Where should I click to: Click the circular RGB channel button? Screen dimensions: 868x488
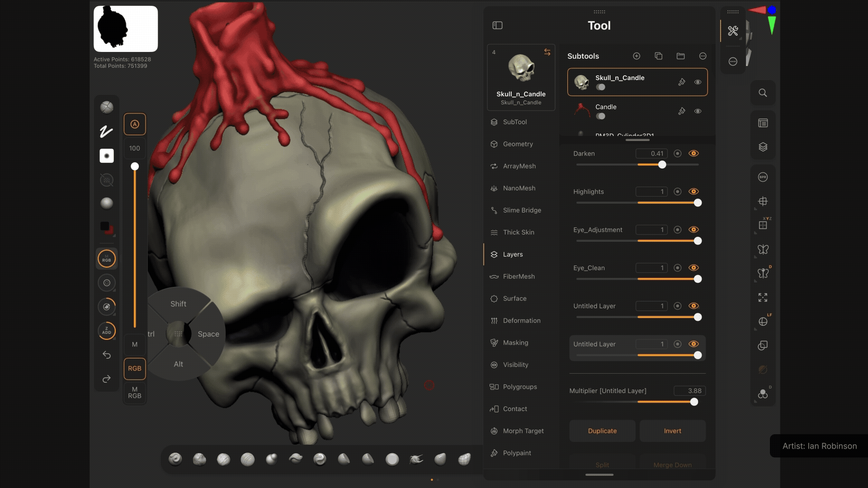click(x=107, y=259)
